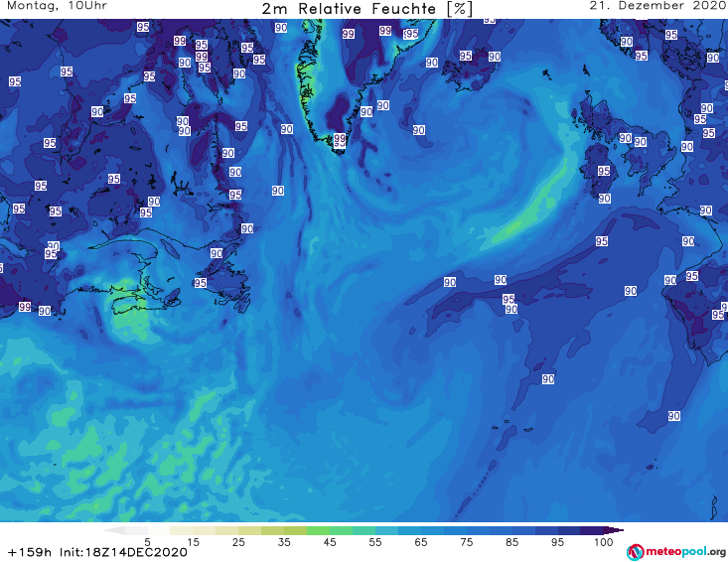Click the 99 contour label on Greenland's southern tip
This screenshot has width=728, height=562.
pos(340,139)
